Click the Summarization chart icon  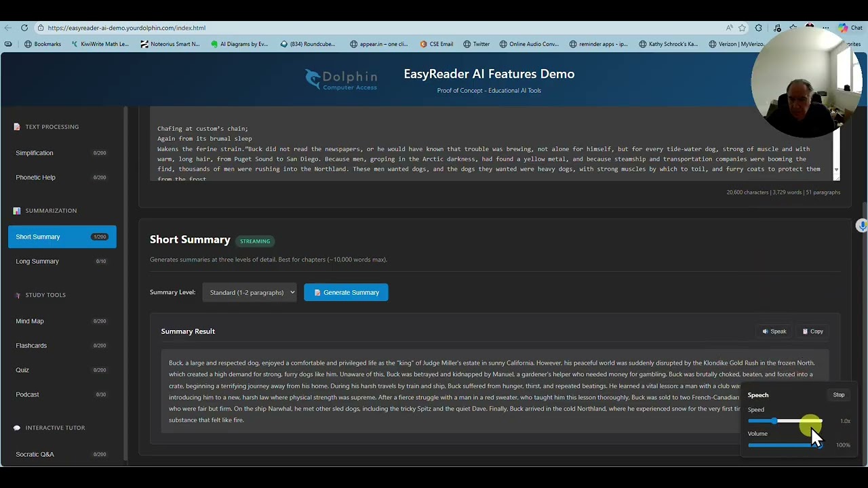[17, 211]
